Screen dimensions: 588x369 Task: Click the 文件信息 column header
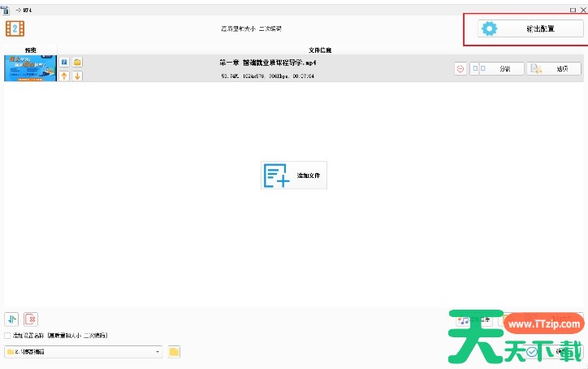point(320,50)
